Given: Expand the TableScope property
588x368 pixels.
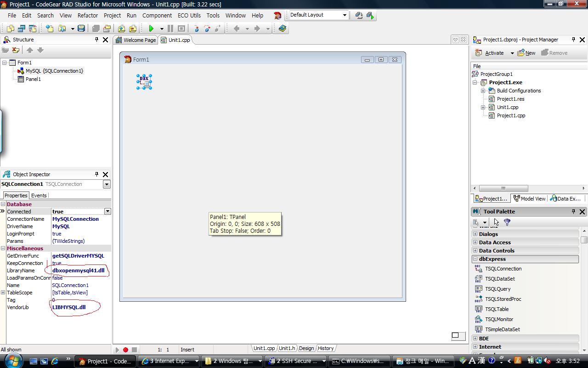Looking at the screenshot, I should pos(3,293).
